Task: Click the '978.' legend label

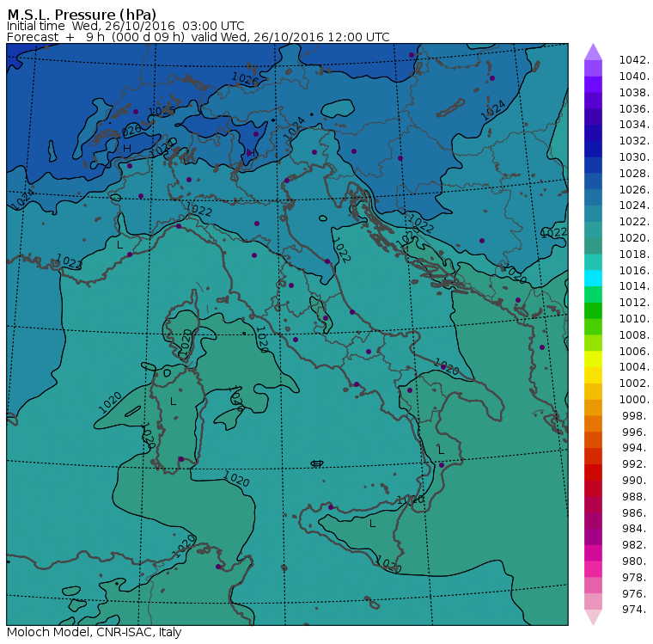Action: coord(636,578)
